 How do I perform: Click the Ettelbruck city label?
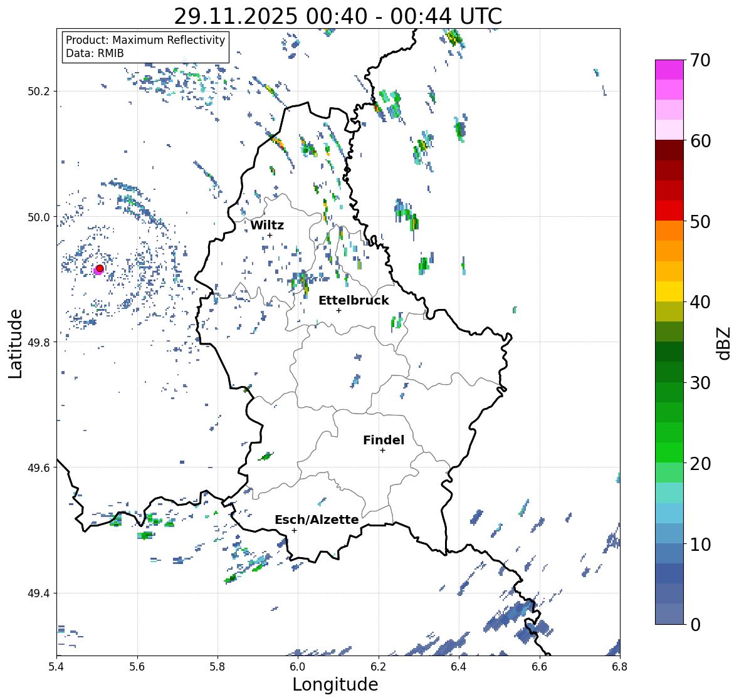[x=354, y=301]
